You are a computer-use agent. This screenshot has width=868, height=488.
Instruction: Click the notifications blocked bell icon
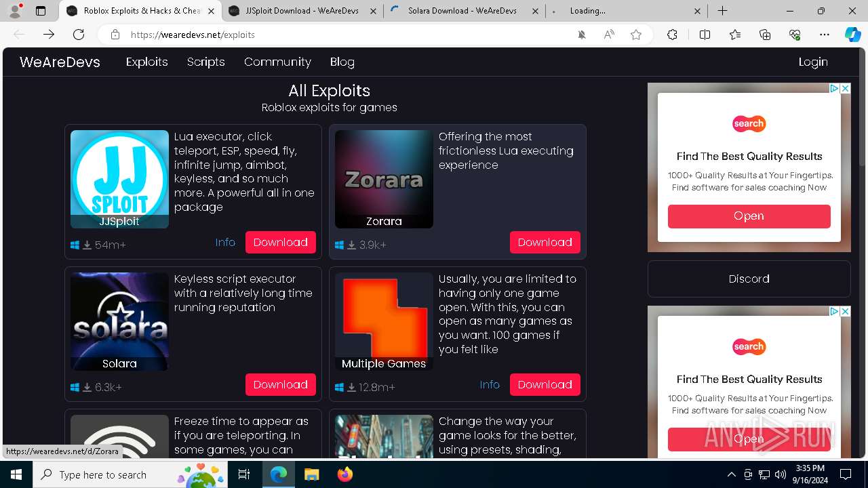pyautogui.click(x=582, y=35)
